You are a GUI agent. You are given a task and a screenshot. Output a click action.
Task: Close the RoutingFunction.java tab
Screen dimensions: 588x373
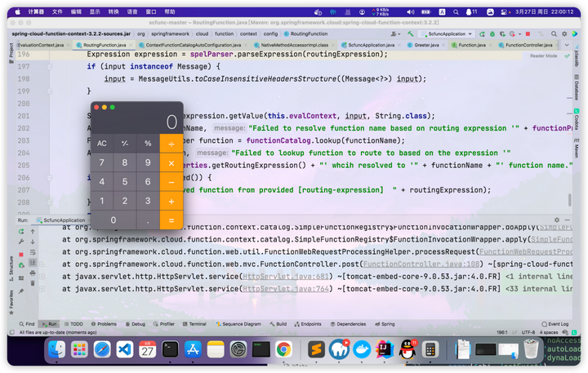pos(131,45)
